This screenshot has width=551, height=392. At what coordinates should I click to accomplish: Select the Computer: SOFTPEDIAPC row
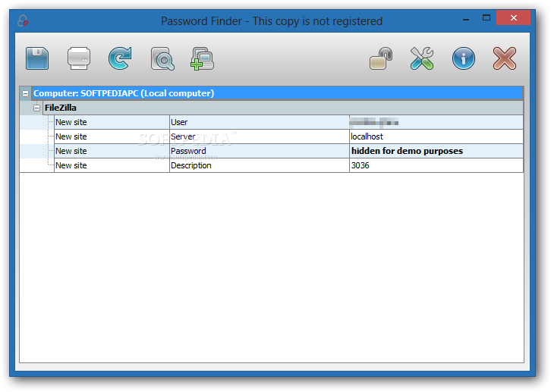(x=277, y=93)
